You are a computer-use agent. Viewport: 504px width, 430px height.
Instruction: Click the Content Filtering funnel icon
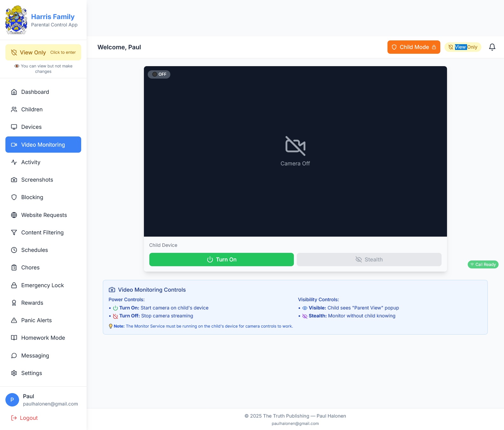click(14, 232)
